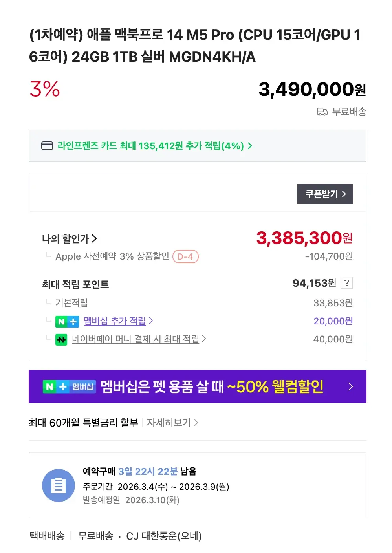Click the 라인프렌즈 카드 최대 135,412원 적립 text
392x553 pixels.
coord(150,146)
